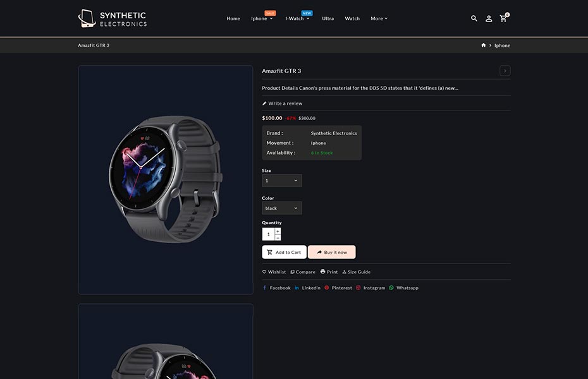Open the Color dropdown showing black
The height and width of the screenshot is (379, 588).
(x=281, y=208)
